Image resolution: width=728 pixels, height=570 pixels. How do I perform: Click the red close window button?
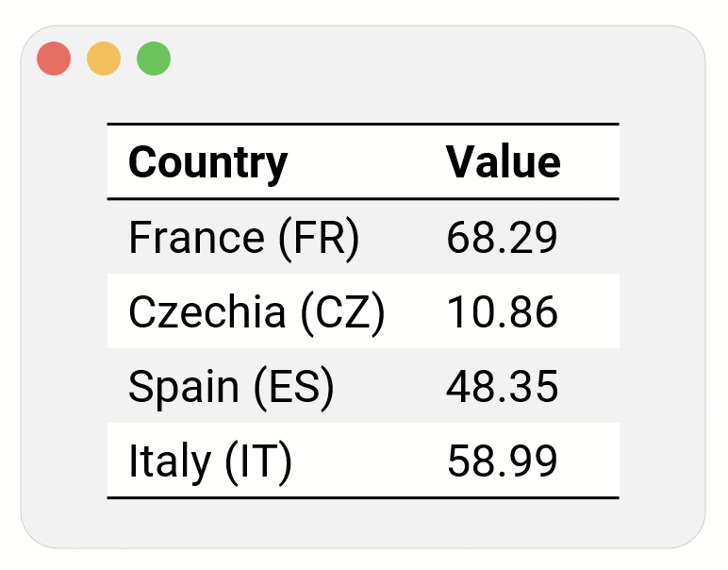pyautogui.click(x=54, y=59)
